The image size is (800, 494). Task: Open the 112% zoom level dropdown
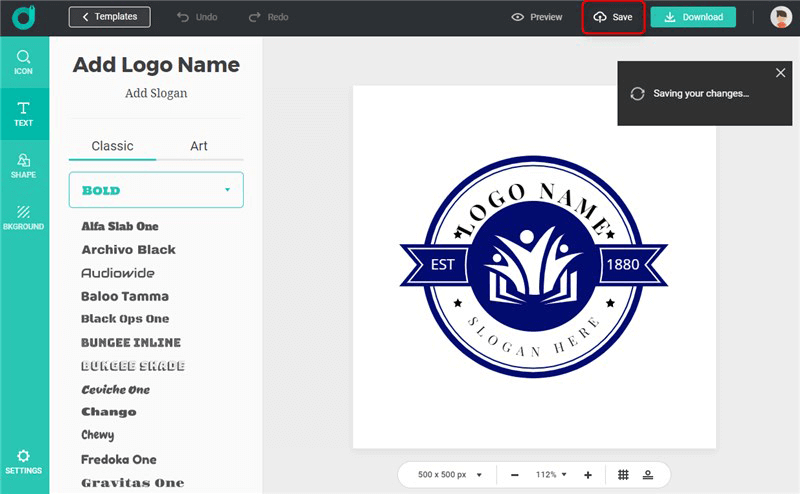click(x=551, y=475)
